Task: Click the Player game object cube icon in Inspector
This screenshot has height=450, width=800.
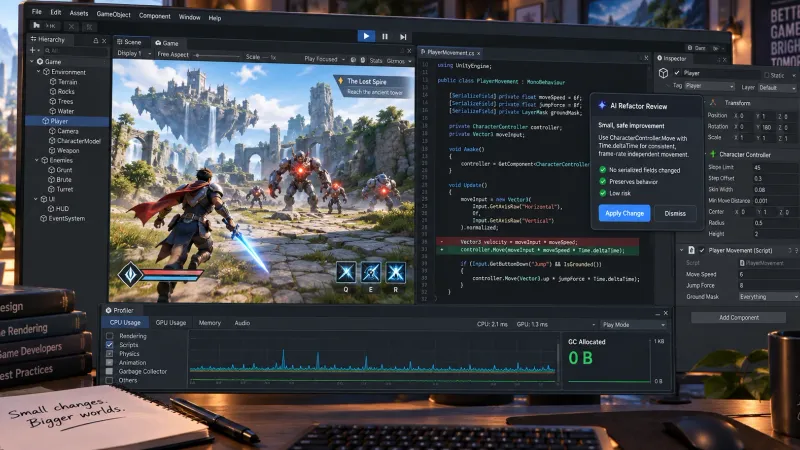Action: click(663, 73)
